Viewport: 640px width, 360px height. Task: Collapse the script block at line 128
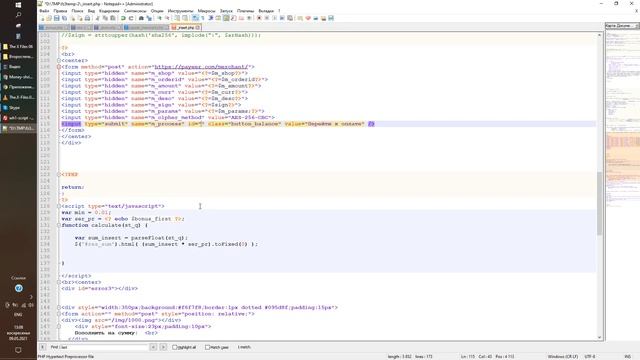pos(59,206)
